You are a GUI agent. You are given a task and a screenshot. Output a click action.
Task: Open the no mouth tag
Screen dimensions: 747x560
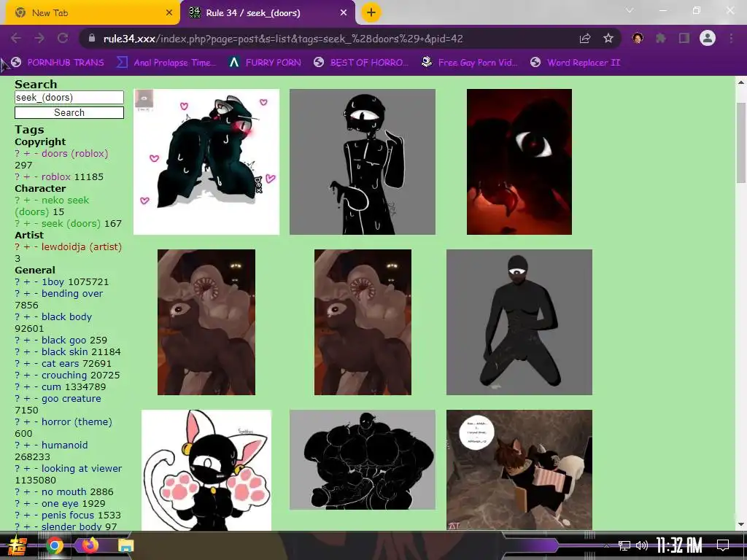(64, 492)
